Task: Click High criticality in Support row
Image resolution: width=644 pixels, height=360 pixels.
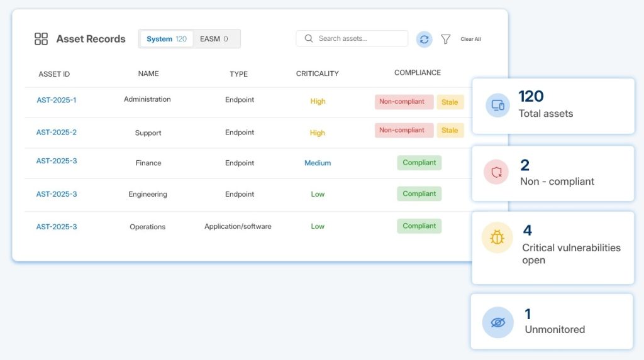Action: [317, 133]
